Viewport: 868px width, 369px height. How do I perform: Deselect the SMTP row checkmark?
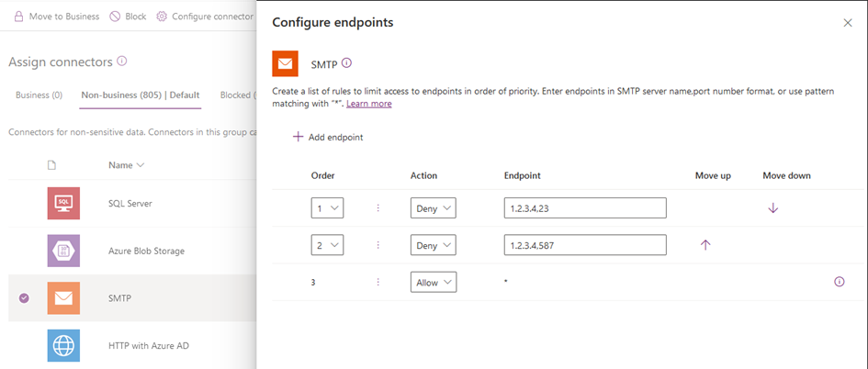[25, 297]
